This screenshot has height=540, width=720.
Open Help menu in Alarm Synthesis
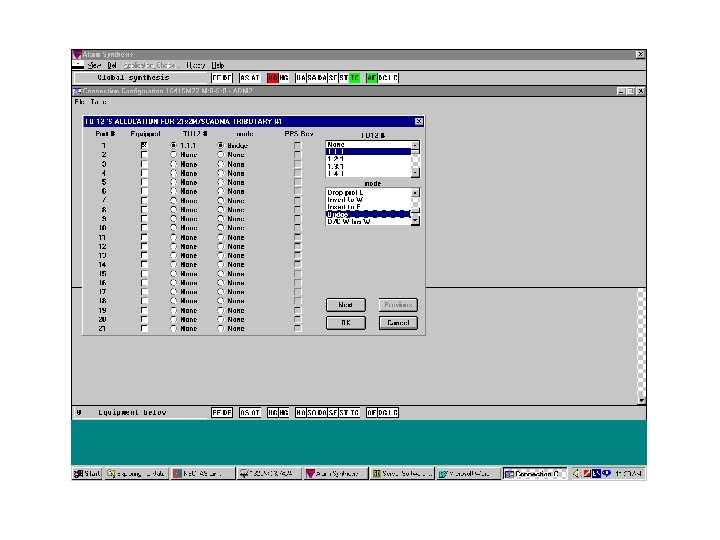218,66
